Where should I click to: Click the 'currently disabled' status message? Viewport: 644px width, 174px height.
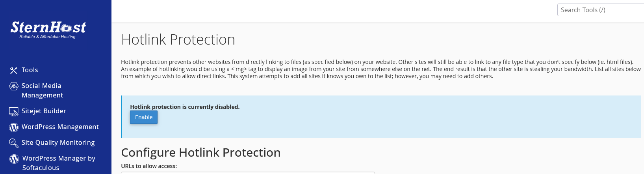tap(185, 107)
